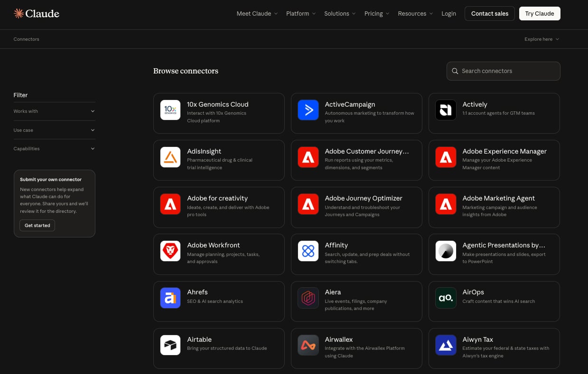This screenshot has height=374, width=588.
Task: Click the Affinity connector icon
Action: tap(308, 251)
